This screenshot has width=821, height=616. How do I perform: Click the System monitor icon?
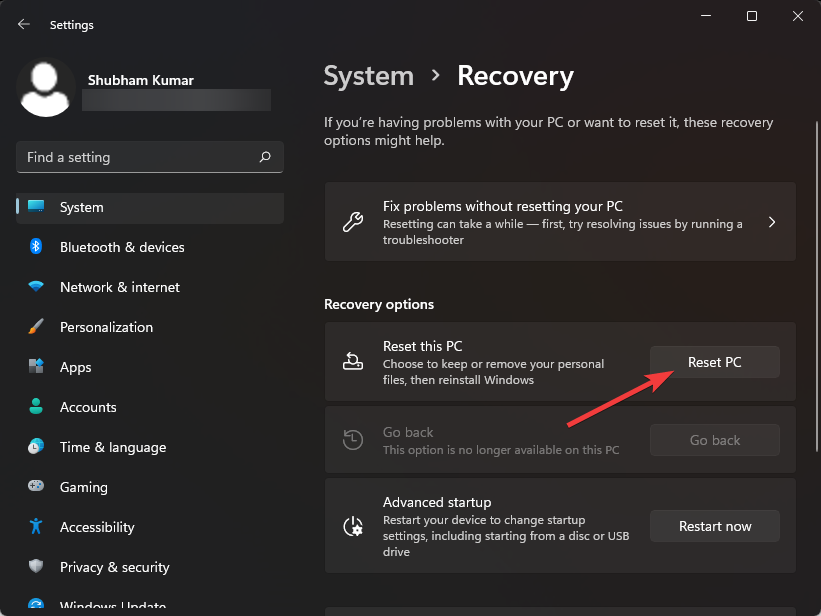(x=36, y=206)
